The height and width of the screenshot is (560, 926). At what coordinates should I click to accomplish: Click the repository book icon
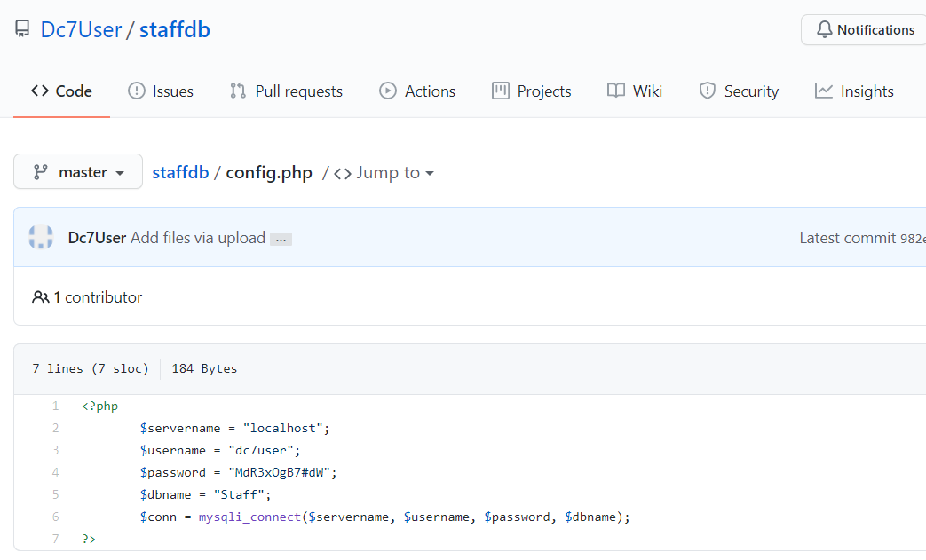pyautogui.click(x=22, y=29)
